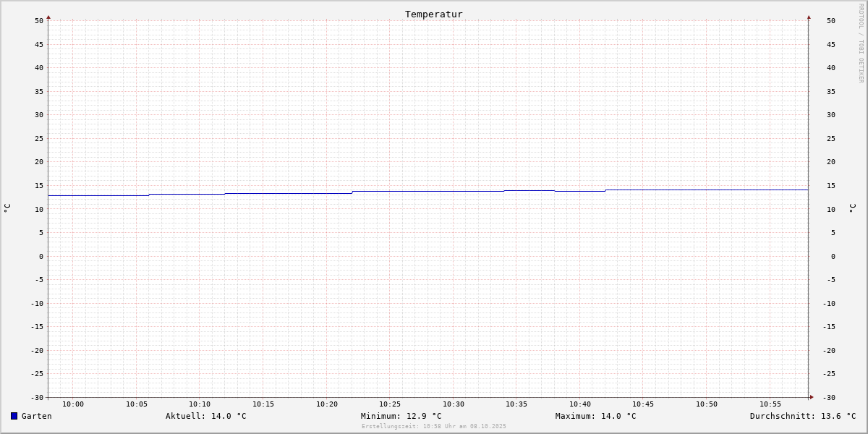Click the "Maximum: 14.0 °C" value
The width and height of the screenshot is (868, 434).
[x=596, y=416]
